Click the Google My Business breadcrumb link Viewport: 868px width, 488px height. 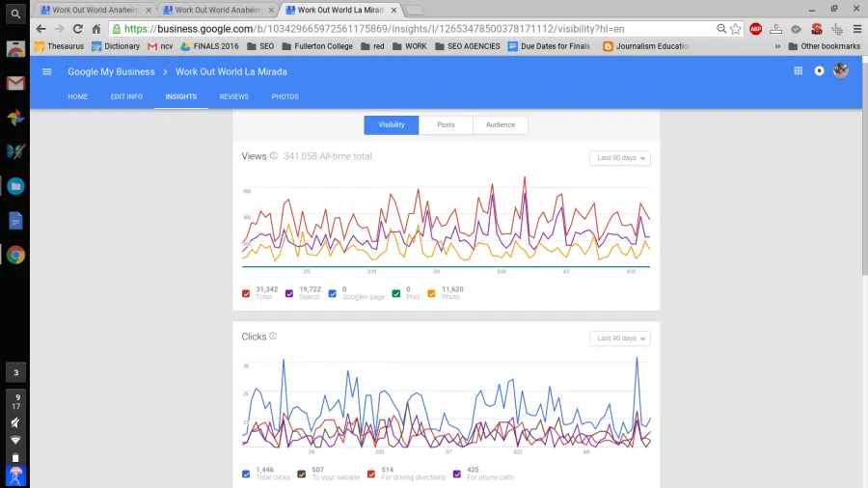tap(110, 71)
